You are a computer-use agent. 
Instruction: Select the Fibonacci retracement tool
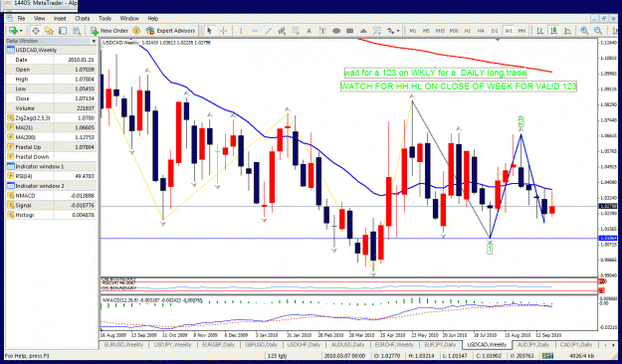296,31
